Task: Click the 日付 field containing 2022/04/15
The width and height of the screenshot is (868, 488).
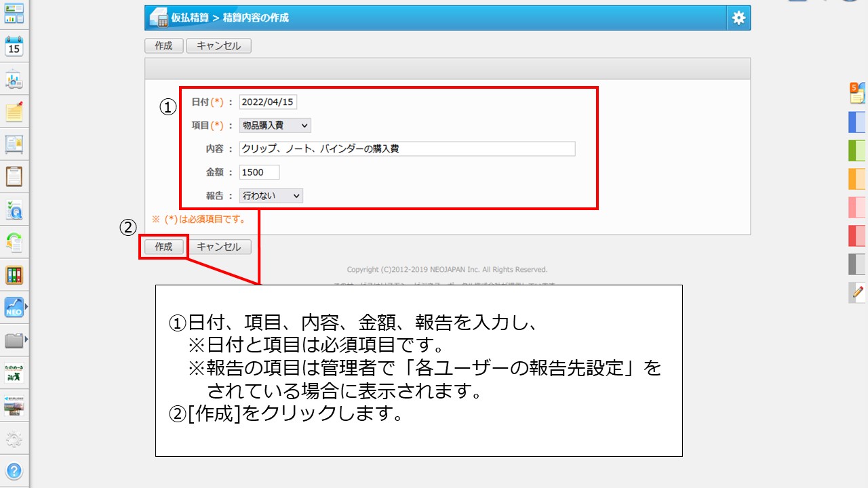Action: pos(268,102)
